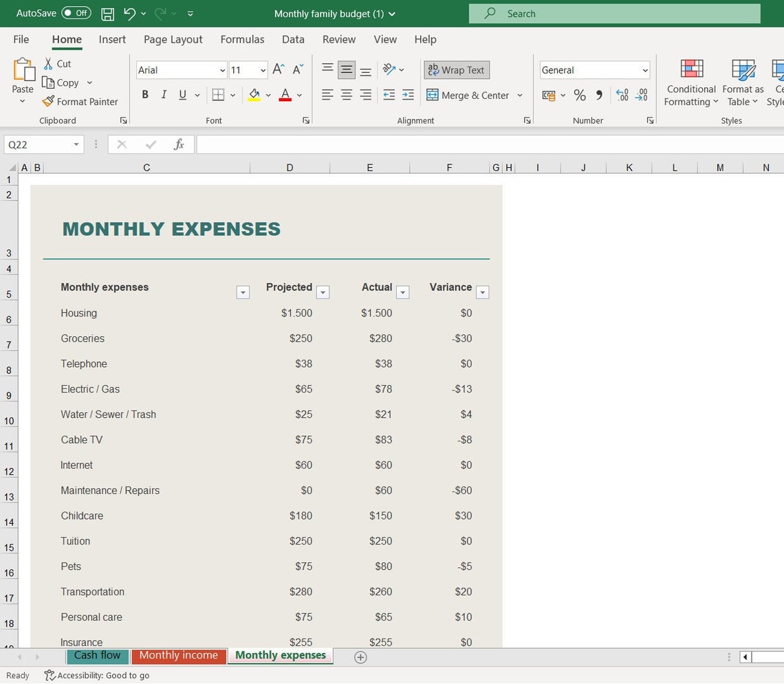Open the Cash flow sheet tab
The image size is (784, 684).
96,655
